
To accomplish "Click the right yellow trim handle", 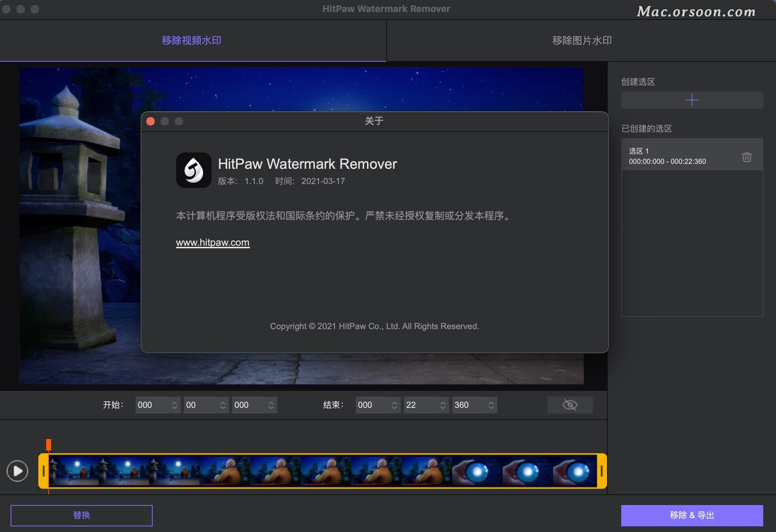I will (601, 471).
